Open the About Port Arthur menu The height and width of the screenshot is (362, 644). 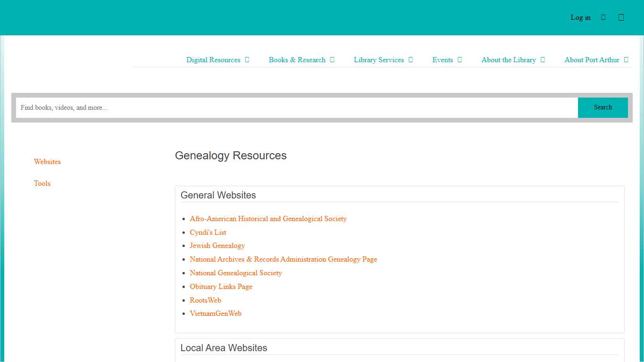pos(592,60)
